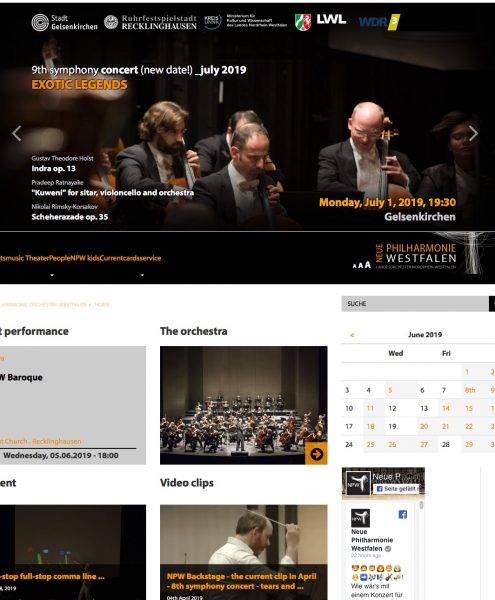Click the Seite gefällt mir Facebook button

[x=396, y=489]
